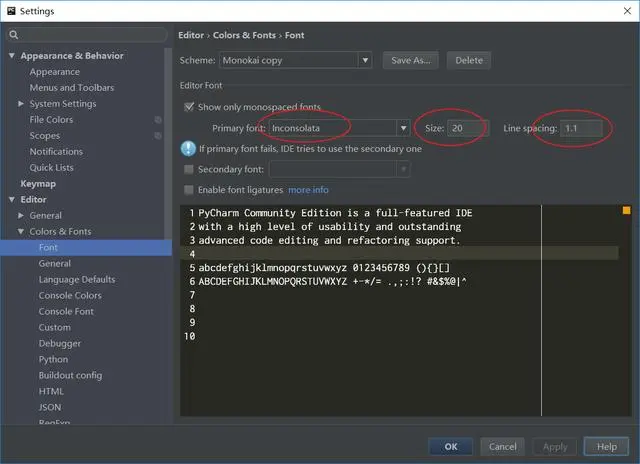Click line 4 in the font preview
Image resolution: width=640 pixels, height=464 pixels.
tap(400, 253)
